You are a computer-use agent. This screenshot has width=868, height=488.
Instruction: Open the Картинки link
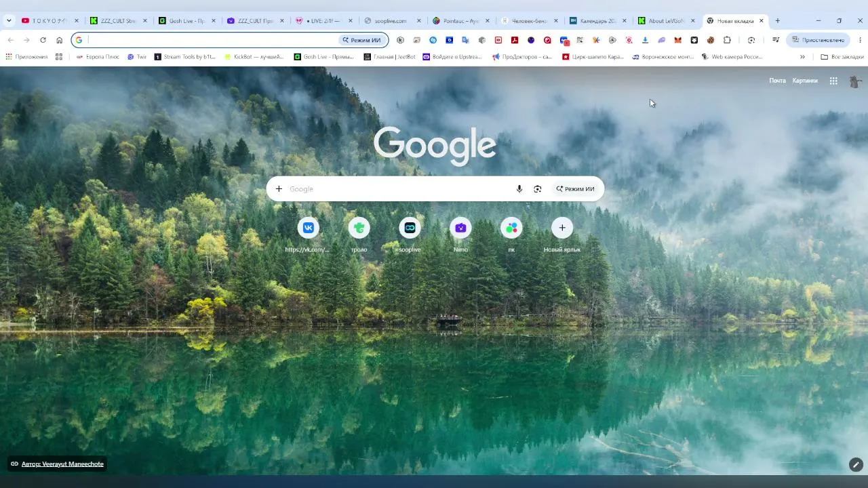tap(805, 81)
